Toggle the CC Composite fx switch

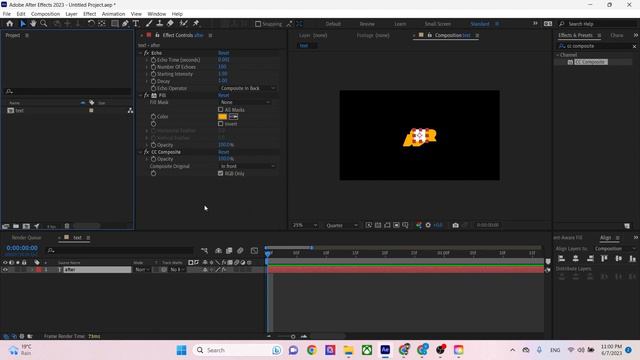(x=147, y=152)
